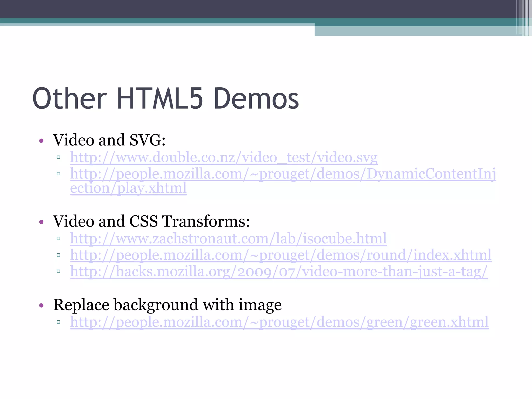Click the square sub-bullet before the hacks.mozilla.org link
The image size is (532, 399).
[x=58, y=271]
